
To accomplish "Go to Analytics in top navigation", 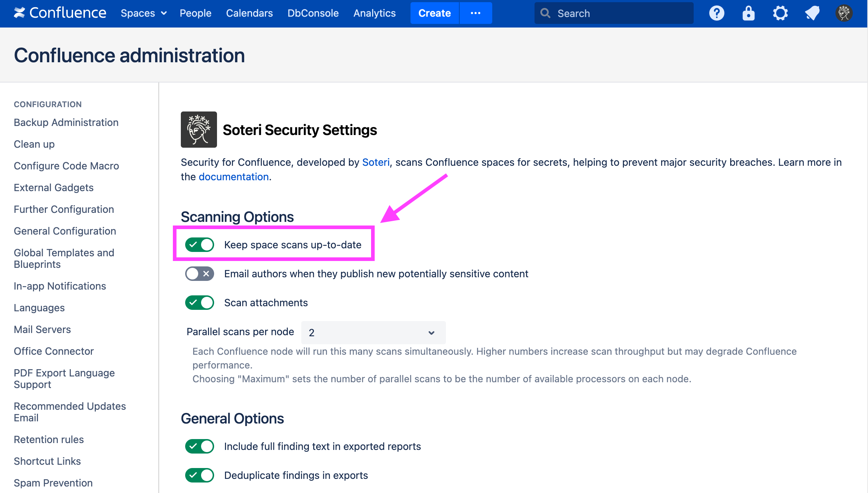I will point(374,13).
